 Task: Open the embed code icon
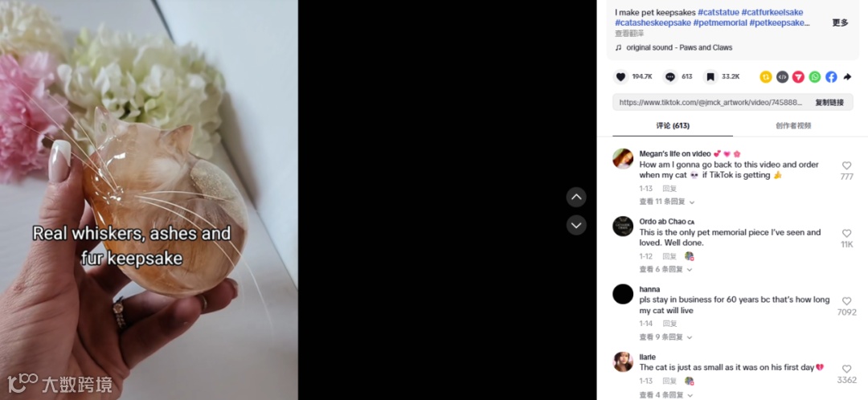tap(782, 77)
